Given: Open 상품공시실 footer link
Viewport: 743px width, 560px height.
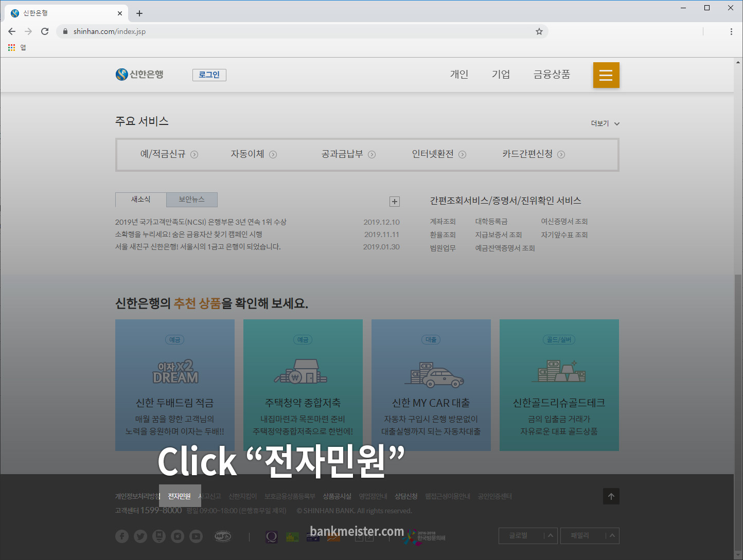Looking at the screenshot, I should (x=337, y=496).
